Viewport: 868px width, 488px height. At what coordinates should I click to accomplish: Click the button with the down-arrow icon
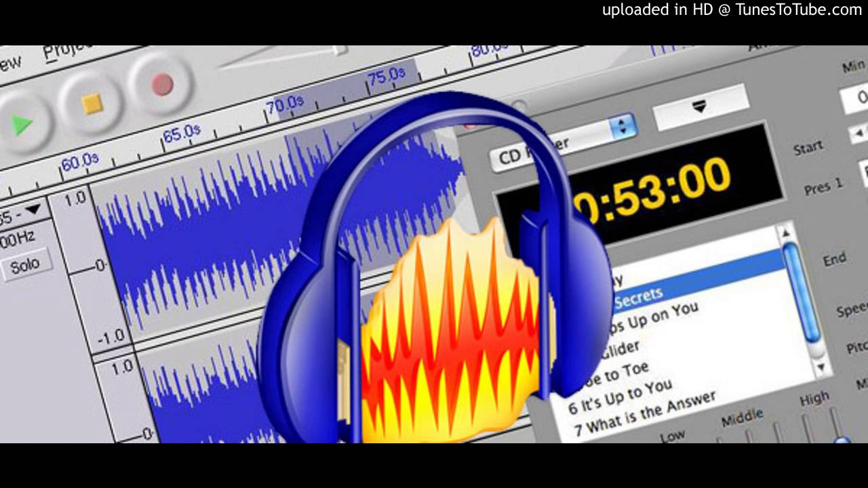click(701, 107)
